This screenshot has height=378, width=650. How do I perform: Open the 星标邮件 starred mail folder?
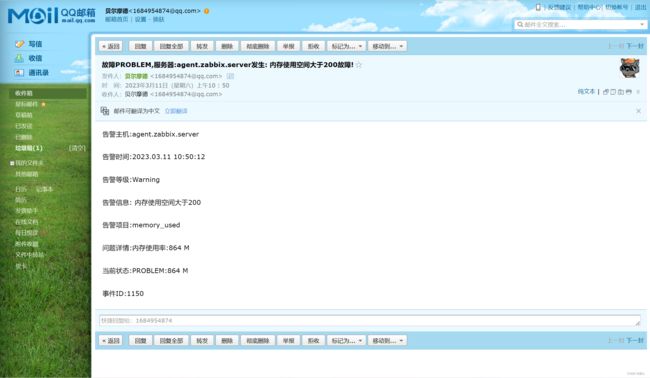(x=27, y=104)
